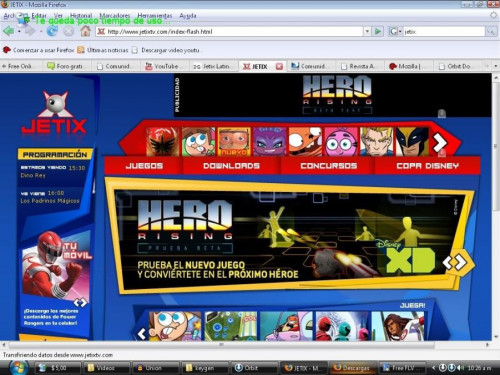This screenshot has height=375, width=500.
Task: Open the list all tabs dropdown
Action: 495,66
